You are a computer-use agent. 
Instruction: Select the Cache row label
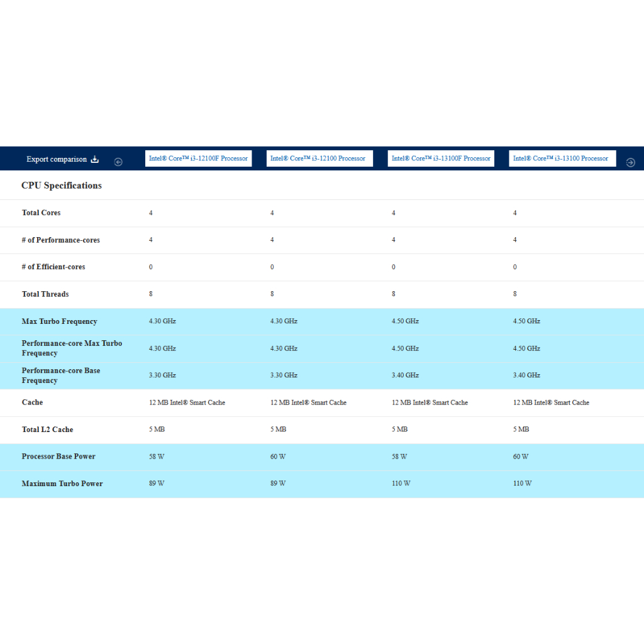click(x=33, y=402)
